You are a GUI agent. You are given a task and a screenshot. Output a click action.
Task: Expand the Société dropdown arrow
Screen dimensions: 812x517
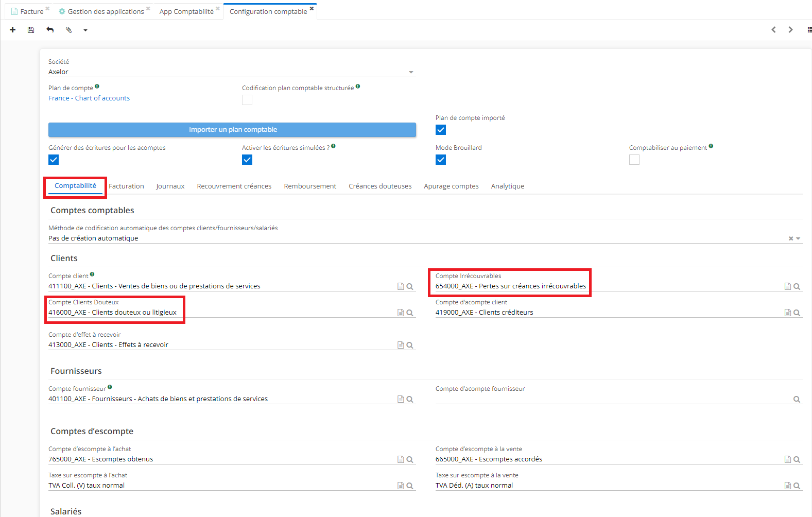pyautogui.click(x=411, y=72)
